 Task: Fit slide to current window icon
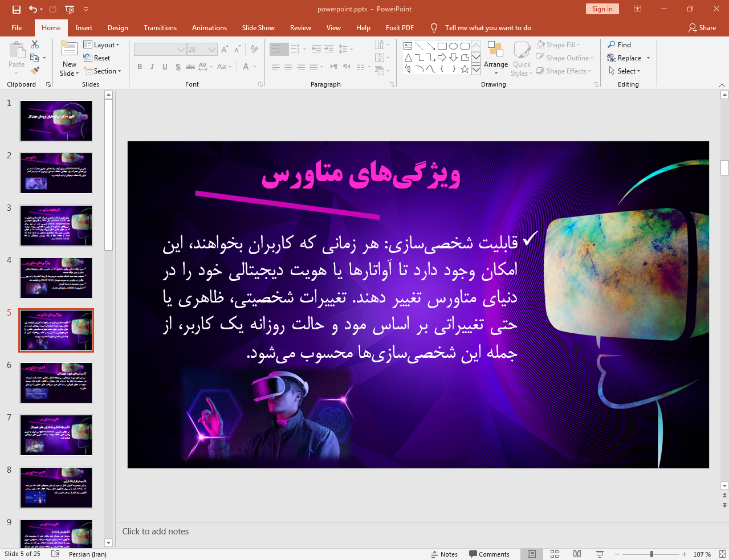[722, 554]
